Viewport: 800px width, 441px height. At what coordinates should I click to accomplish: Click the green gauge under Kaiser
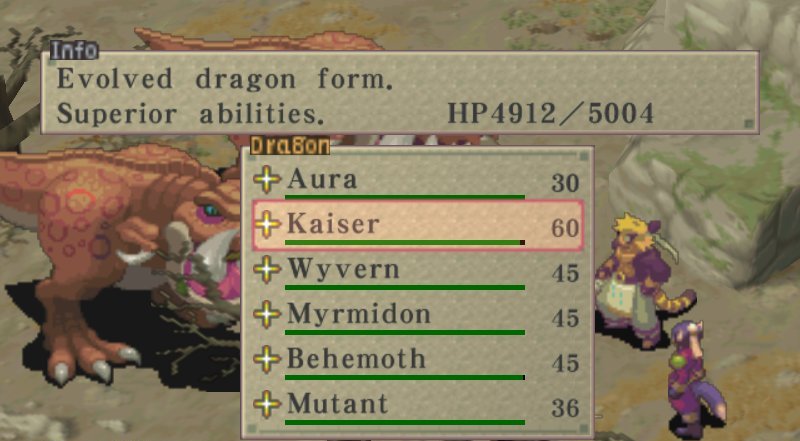[405, 242]
